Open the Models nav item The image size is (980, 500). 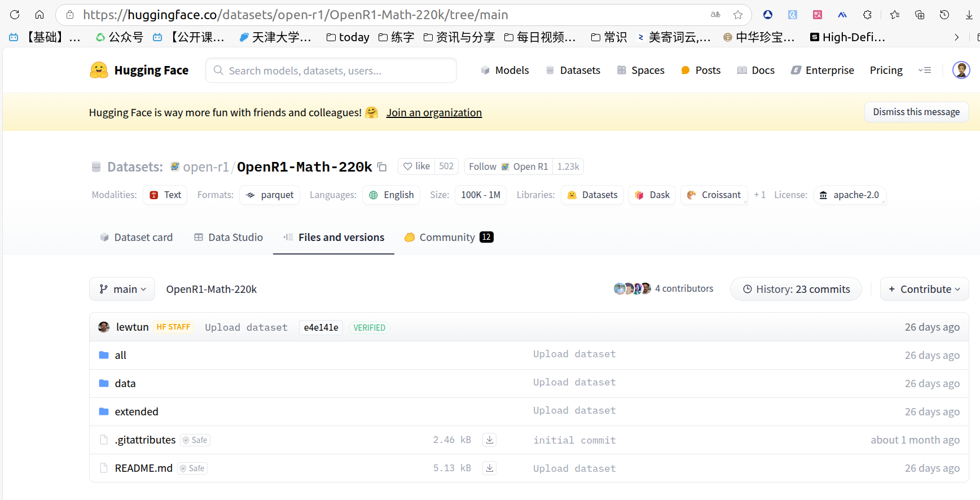click(505, 70)
